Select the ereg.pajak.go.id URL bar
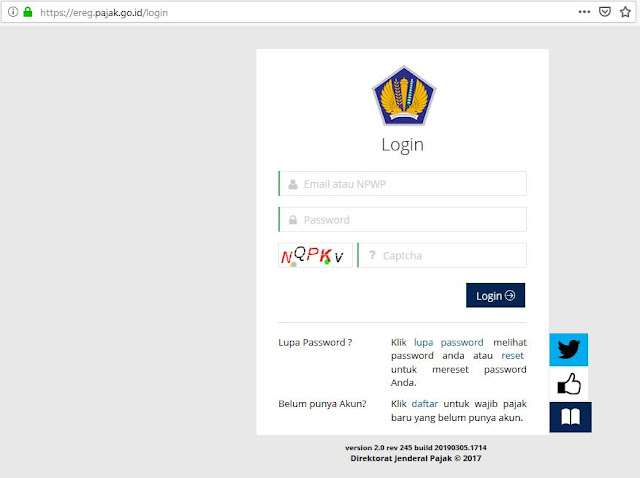 click(x=104, y=13)
